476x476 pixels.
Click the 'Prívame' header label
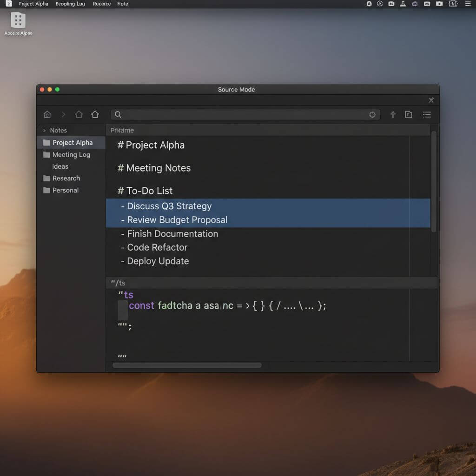coord(122,130)
